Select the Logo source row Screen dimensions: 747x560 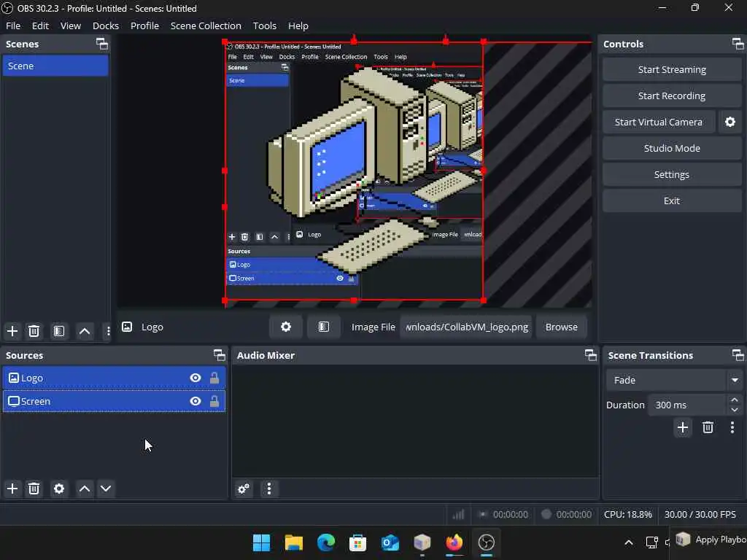114,378
